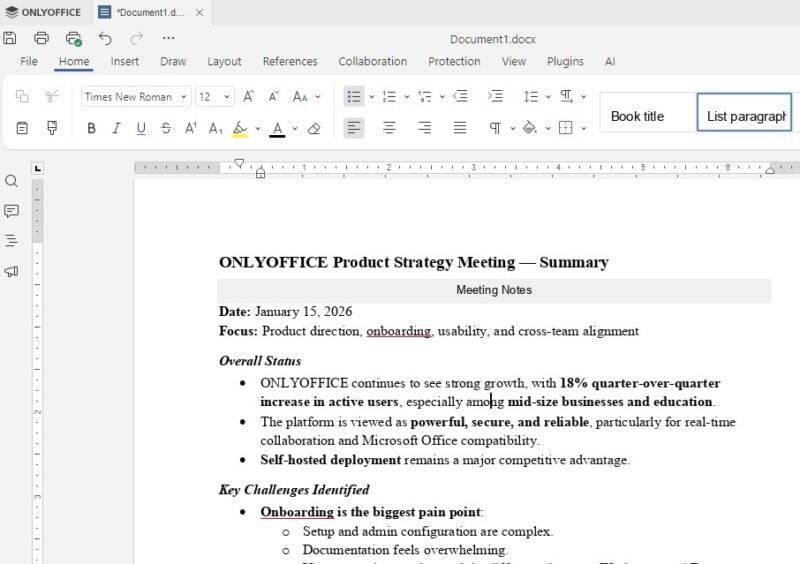Open the Comments panel in left sidebar
This screenshot has width=800, height=564.
tap(11, 211)
